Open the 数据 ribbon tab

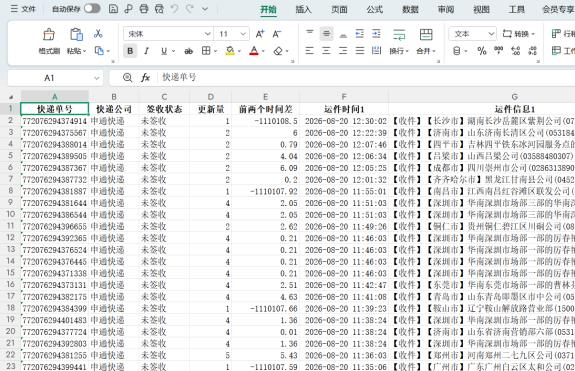[x=410, y=9]
